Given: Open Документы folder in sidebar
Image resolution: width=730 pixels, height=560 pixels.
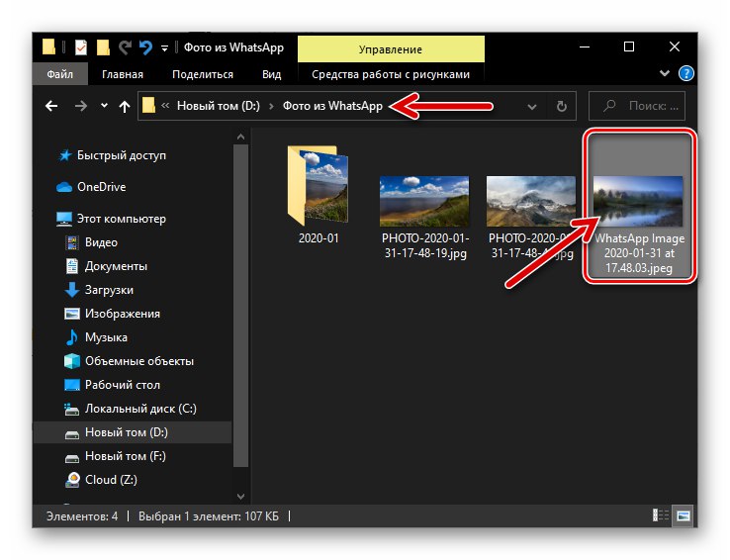Looking at the screenshot, I should click(116, 266).
